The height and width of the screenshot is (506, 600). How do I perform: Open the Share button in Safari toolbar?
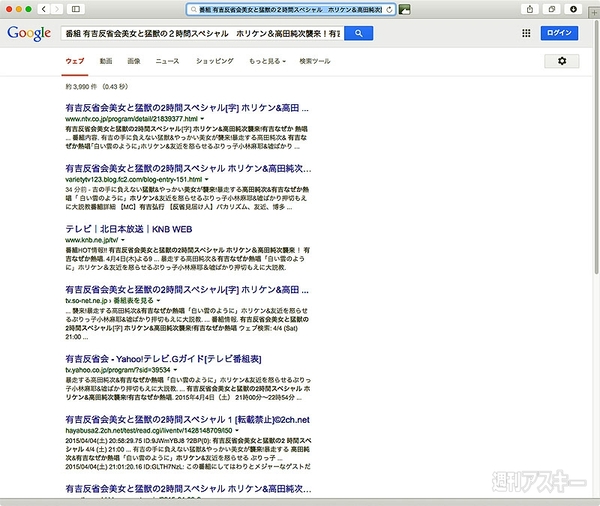tap(530, 9)
